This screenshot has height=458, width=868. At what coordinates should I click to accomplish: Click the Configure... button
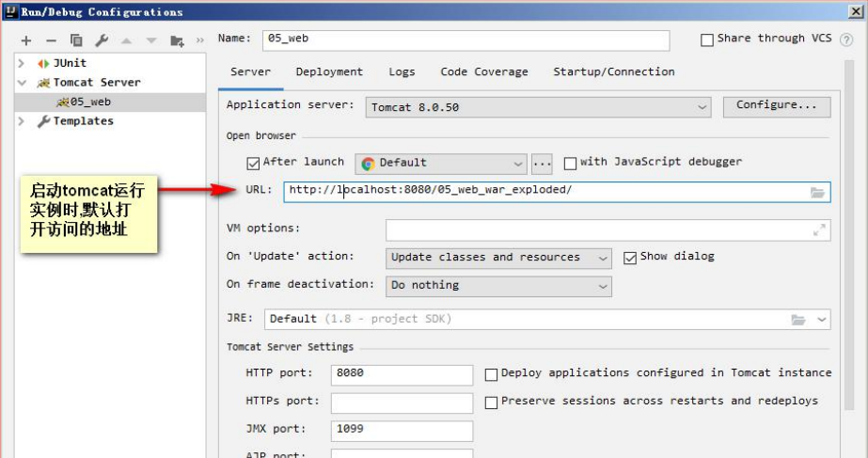pos(777,107)
